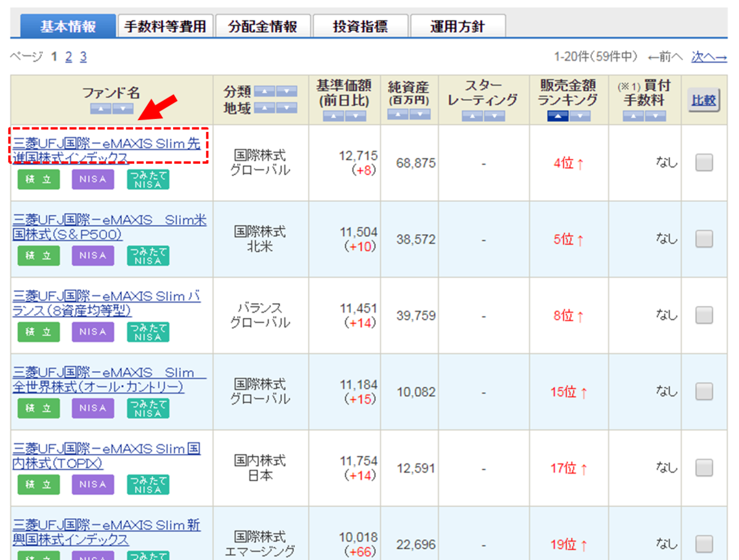The height and width of the screenshot is (560, 739).
Task: Sort ファンド名 column ascending
Action: coord(101,108)
